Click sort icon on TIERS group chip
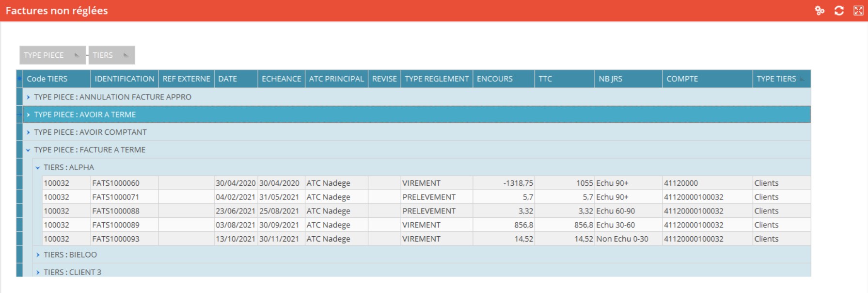Image resolution: width=868 pixels, height=293 pixels. click(x=126, y=55)
